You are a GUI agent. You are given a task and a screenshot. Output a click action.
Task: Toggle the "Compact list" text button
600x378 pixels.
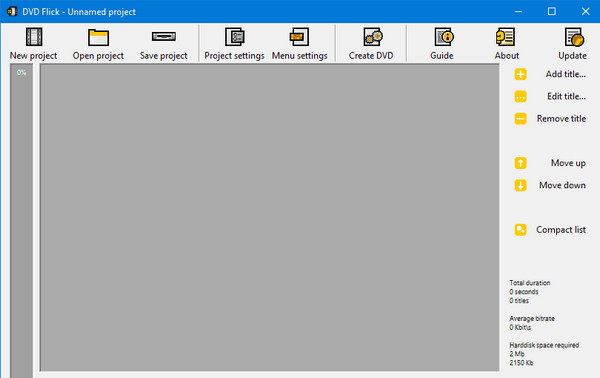(561, 230)
